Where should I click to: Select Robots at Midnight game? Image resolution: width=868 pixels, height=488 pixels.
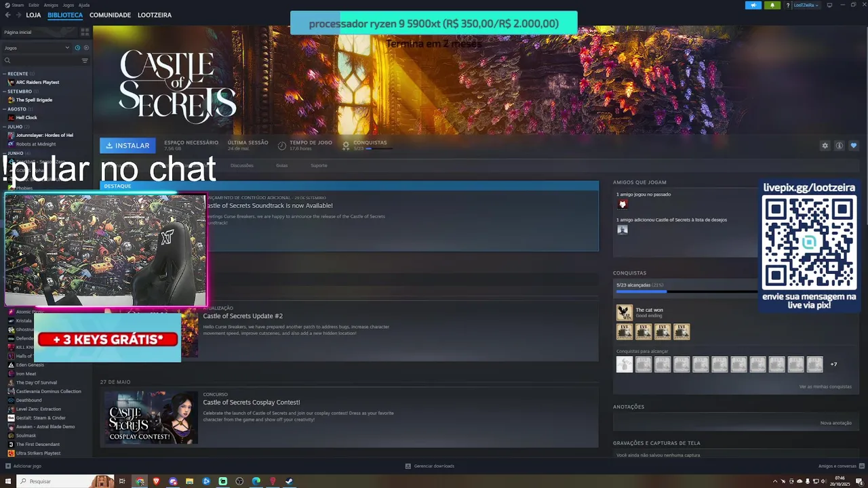click(36, 144)
